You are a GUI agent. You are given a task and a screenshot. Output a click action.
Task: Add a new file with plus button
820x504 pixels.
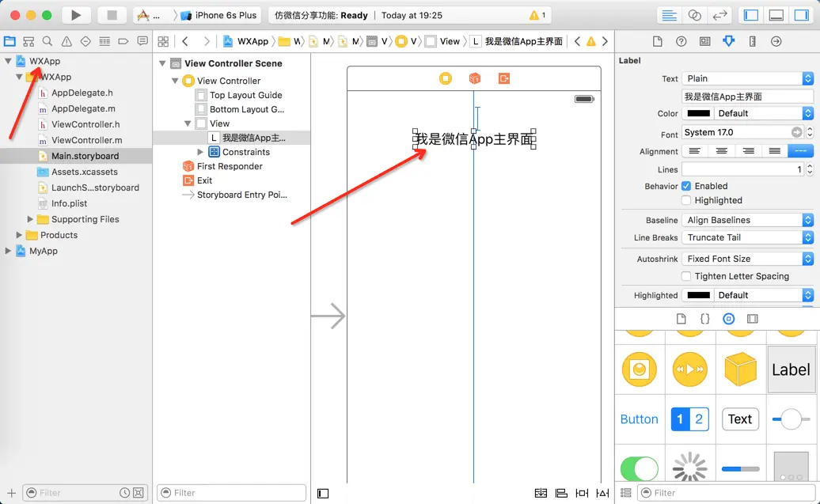coord(12,492)
